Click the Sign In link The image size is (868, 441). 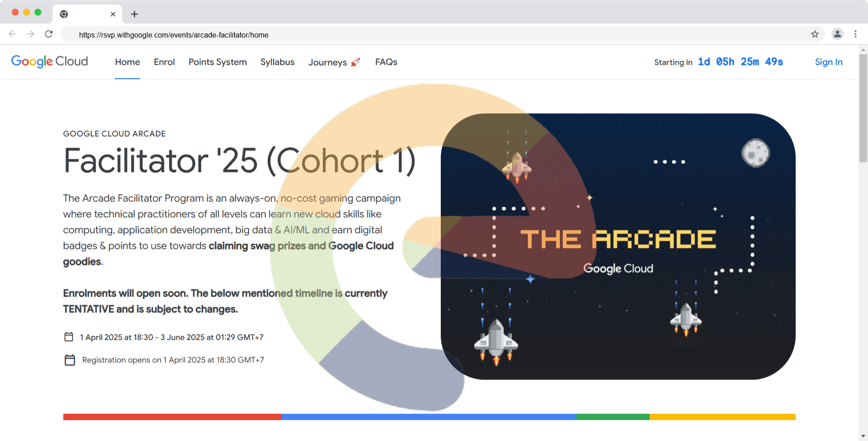(x=829, y=62)
